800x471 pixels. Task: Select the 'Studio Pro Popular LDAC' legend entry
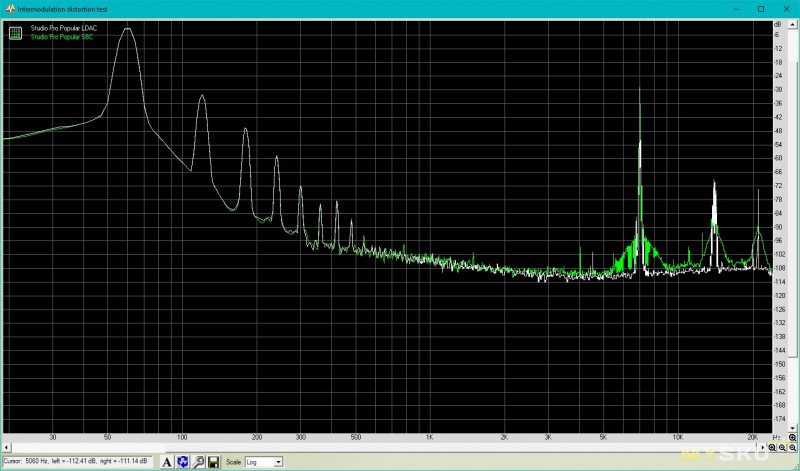[x=64, y=28]
